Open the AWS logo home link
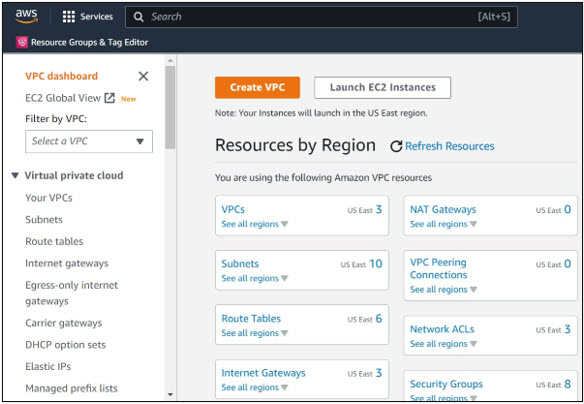 pyautogui.click(x=26, y=16)
